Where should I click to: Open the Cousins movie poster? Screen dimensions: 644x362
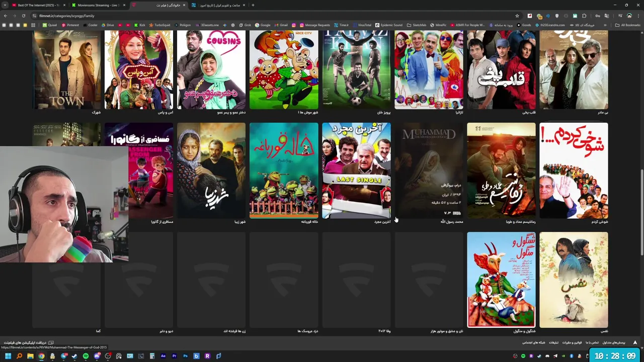tap(211, 69)
